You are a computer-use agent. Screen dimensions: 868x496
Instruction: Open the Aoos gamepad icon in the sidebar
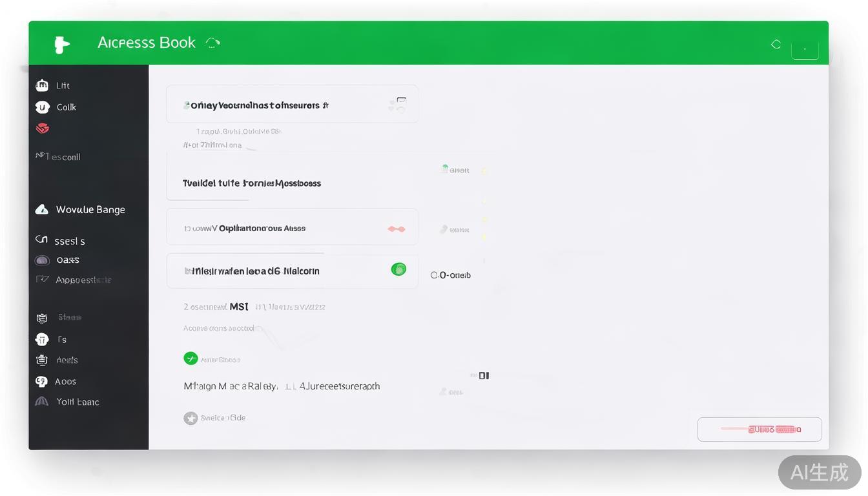42,381
